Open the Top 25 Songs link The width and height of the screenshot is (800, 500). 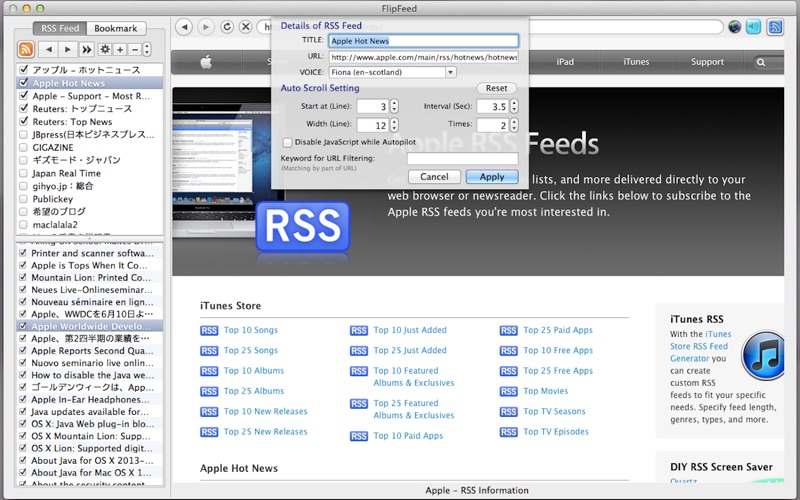point(251,351)
